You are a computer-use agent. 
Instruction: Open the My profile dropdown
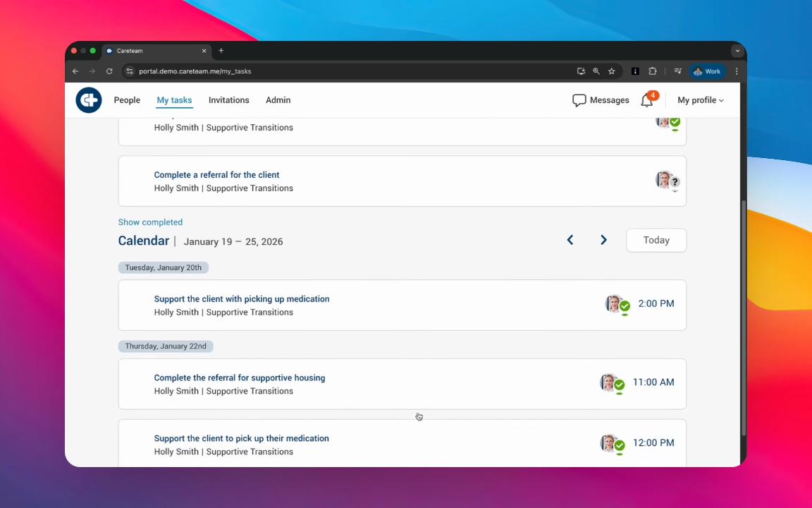coord(700,100)
